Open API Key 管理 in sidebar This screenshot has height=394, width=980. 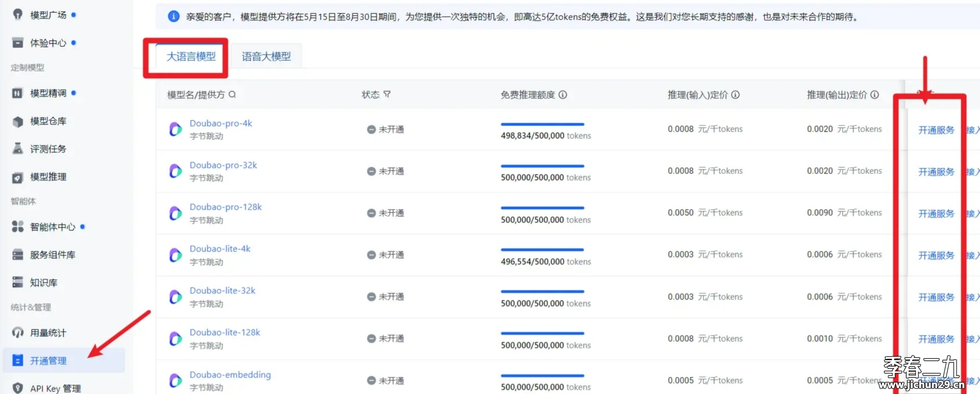point(55,388)
